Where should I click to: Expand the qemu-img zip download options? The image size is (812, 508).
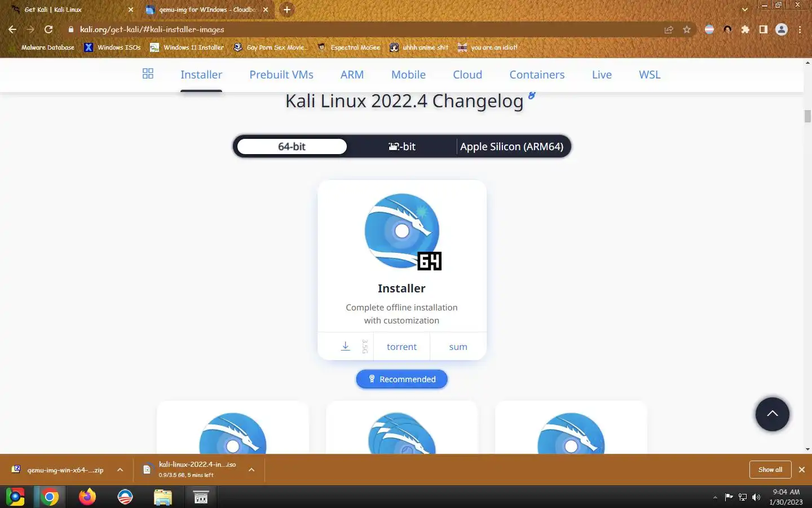120,470
